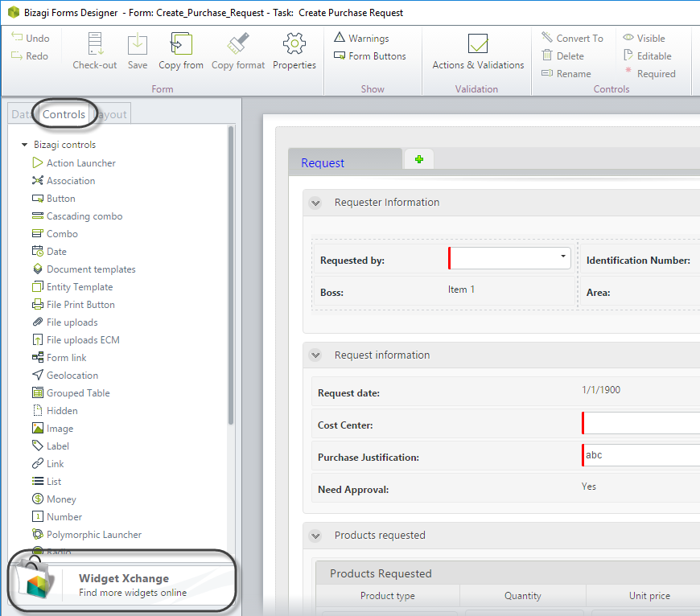Select the Entity Template control

point(72,287)
